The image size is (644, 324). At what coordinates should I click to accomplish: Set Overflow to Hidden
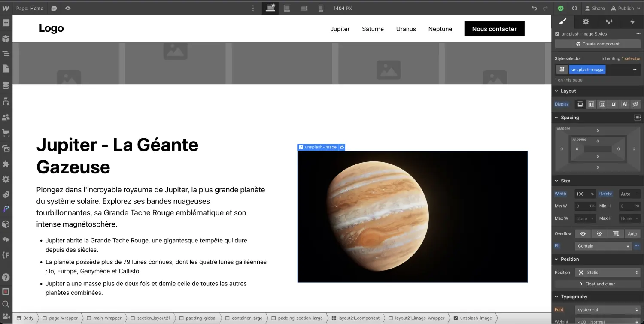click(599, 233)
